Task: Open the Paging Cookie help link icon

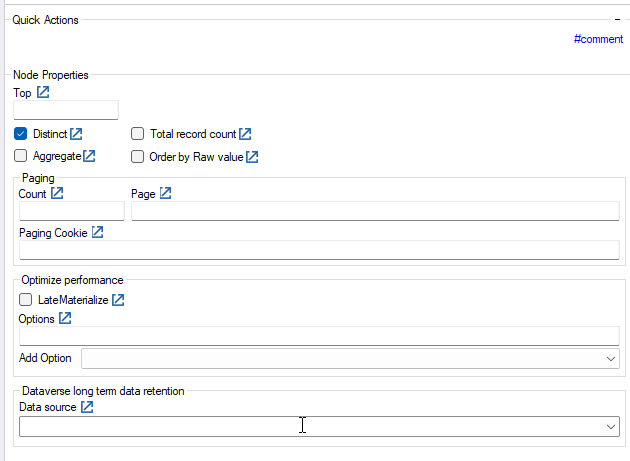Action: [x=98, y=232]
